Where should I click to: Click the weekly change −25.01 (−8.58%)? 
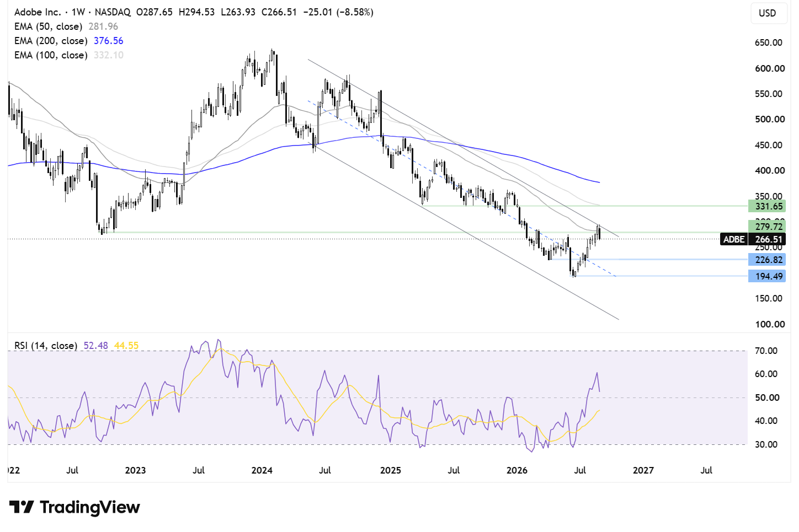pos(338,12)
